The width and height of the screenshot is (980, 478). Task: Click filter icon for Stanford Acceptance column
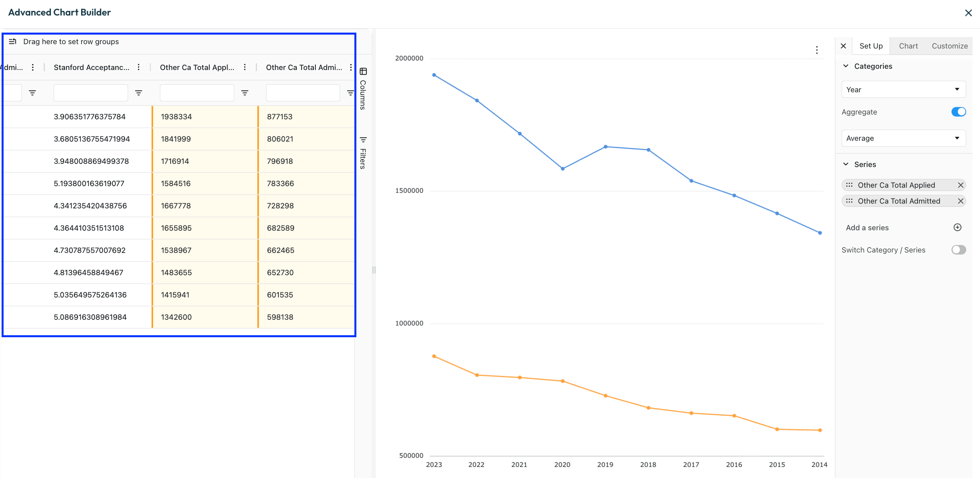(138, 93)
